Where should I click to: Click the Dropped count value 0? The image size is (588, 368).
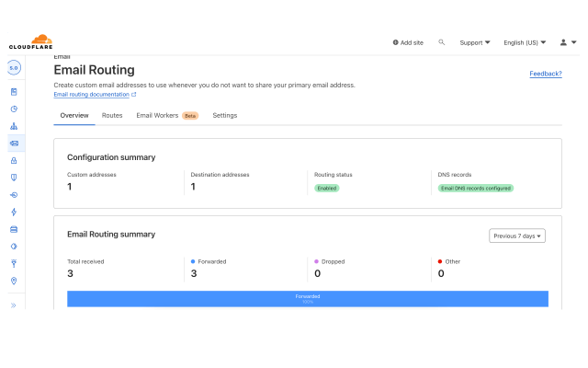pos(317,274)
